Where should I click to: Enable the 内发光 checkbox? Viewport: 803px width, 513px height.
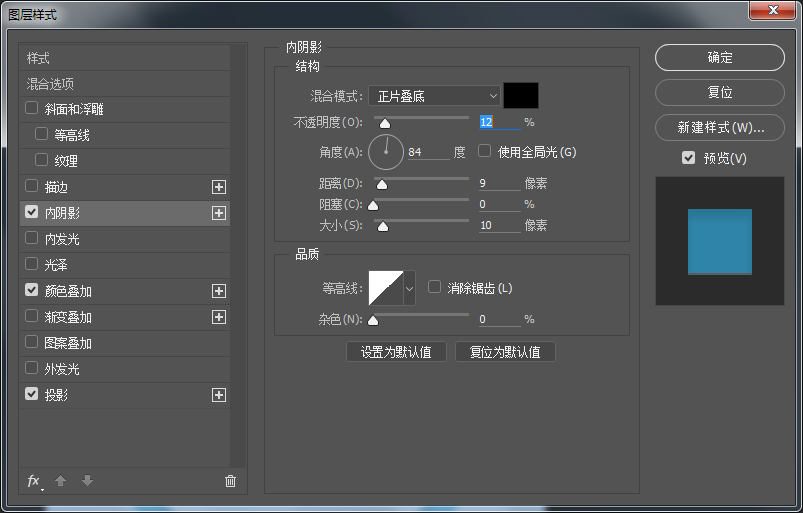[x=32, y=238]
